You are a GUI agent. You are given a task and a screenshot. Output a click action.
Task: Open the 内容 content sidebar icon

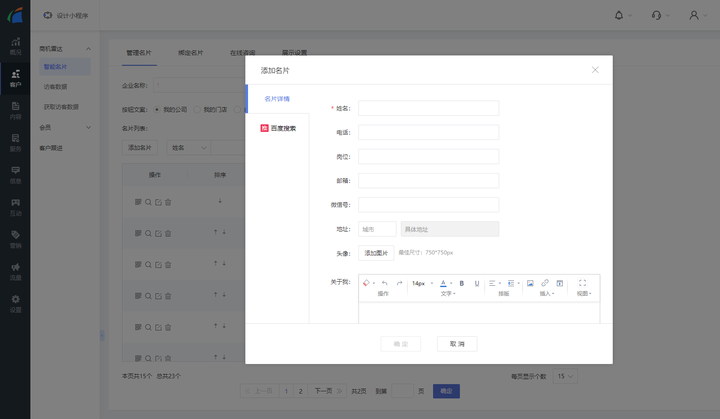point(15,111)
